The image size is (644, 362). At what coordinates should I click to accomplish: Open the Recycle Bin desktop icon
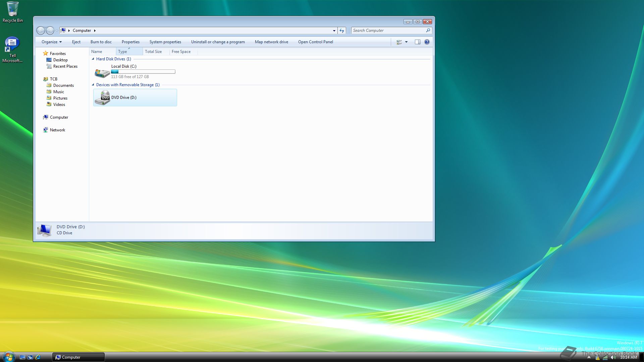pyautogui.click(x=13, y=12)
